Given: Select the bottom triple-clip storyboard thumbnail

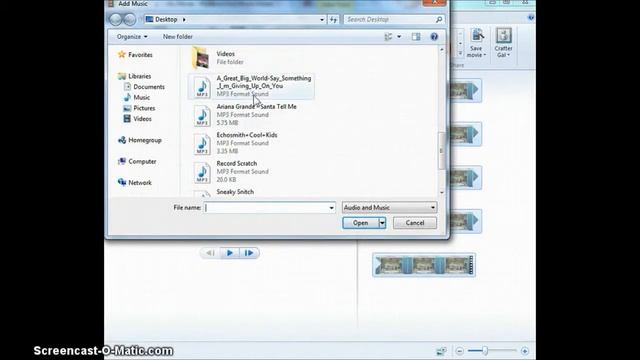Looking at the screenshot, I should click(x=424, y=264).
